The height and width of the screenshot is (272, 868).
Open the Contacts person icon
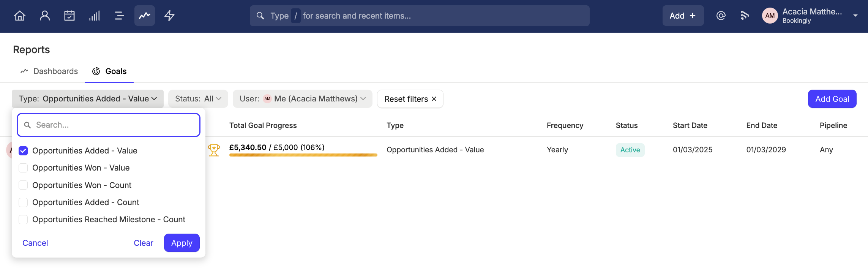click(45, 16)
